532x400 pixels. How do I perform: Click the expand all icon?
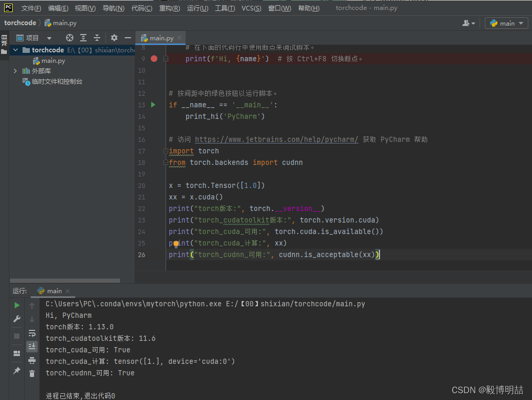point(83,38)
